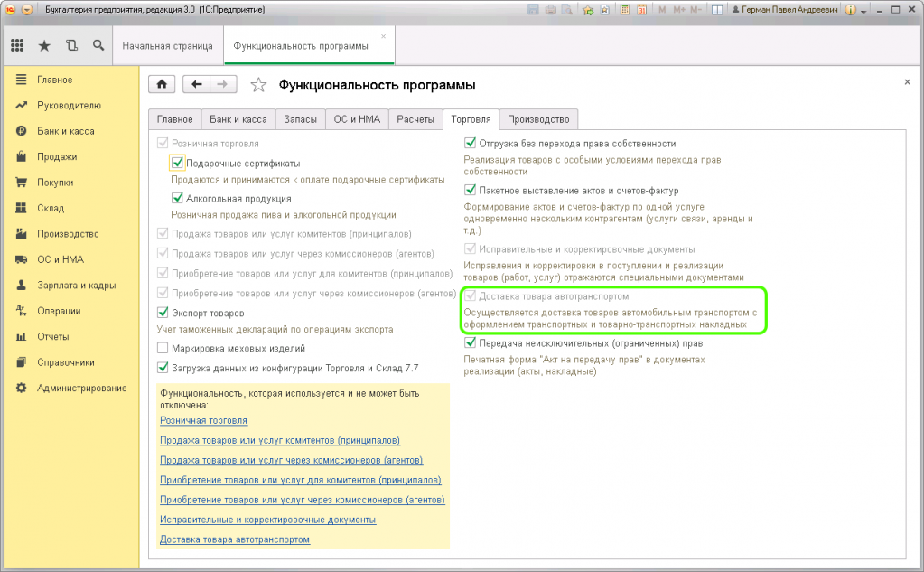
Task: Save icon in title bar toolbar
Action: (x=533, y=9)
